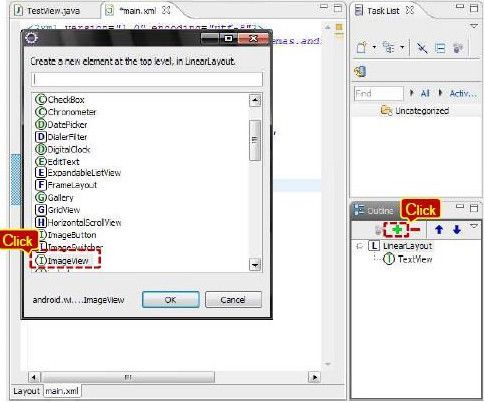Click the hide completed tasks icon
Screen dimensions: 484x402
click(x=422, y=48)
